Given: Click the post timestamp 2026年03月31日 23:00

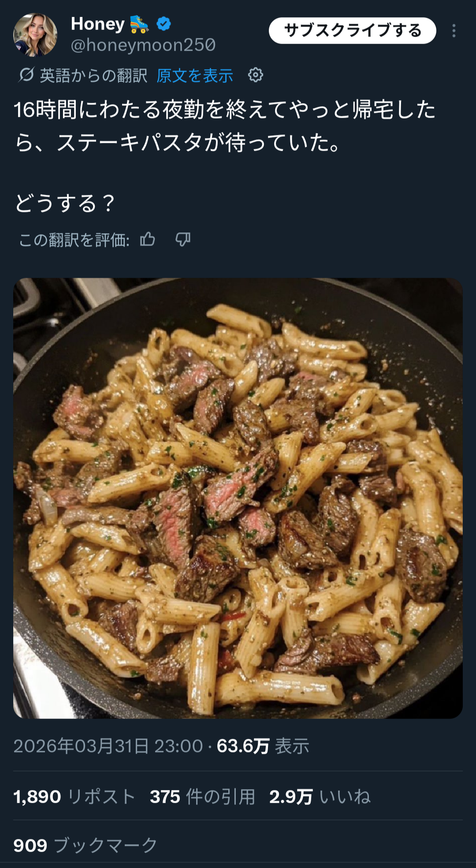Looking at the screenshot, I should 108,746.
